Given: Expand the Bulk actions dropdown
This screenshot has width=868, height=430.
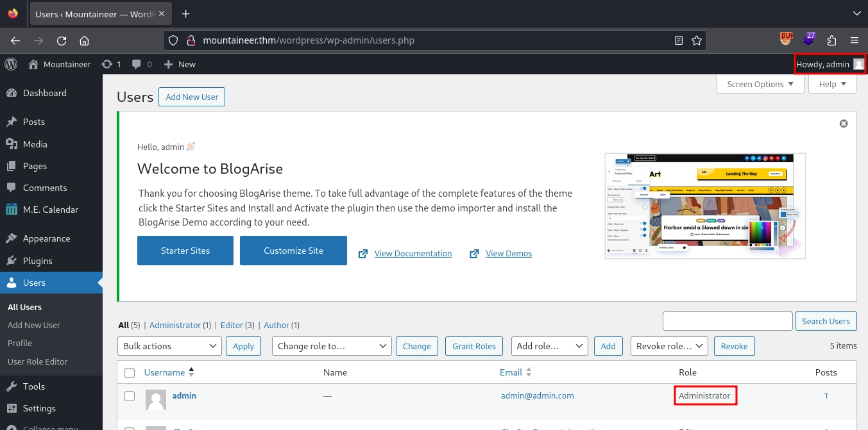Looking at the screenshot, I should tap(169, 346).
